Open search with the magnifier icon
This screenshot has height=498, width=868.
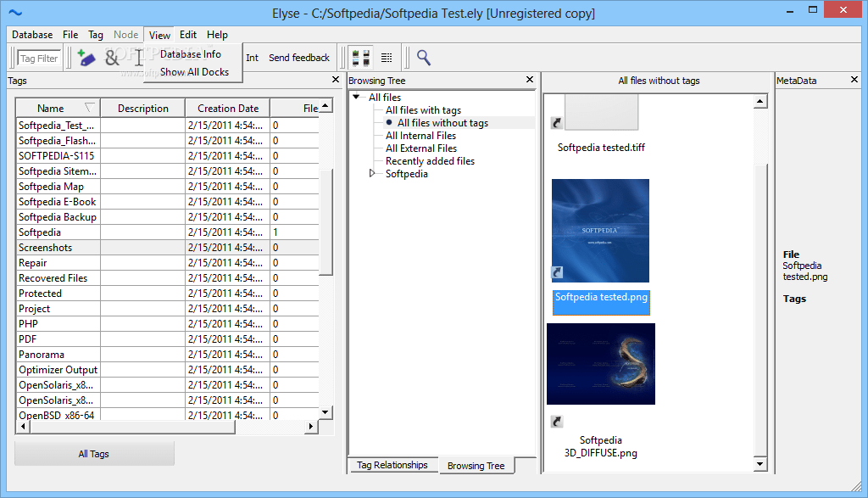coord(424,58)
